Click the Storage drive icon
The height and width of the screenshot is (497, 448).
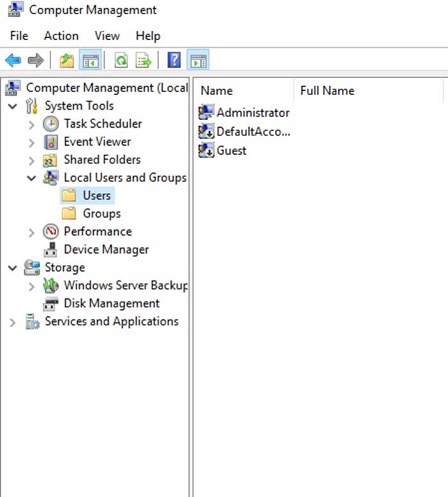point(32,268)
